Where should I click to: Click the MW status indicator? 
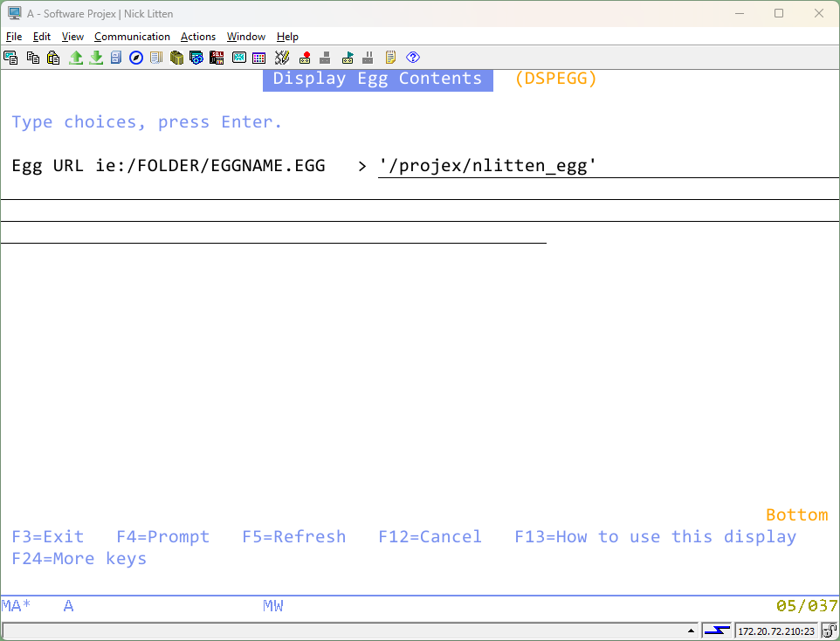pos(273,605)
